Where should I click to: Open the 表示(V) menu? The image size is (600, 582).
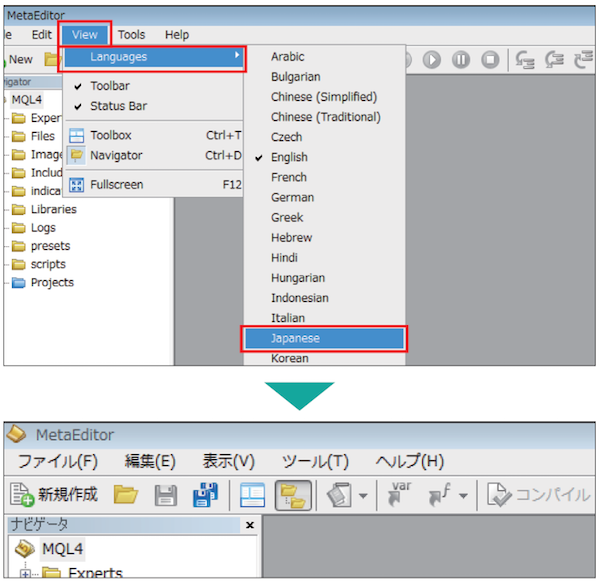228,461
